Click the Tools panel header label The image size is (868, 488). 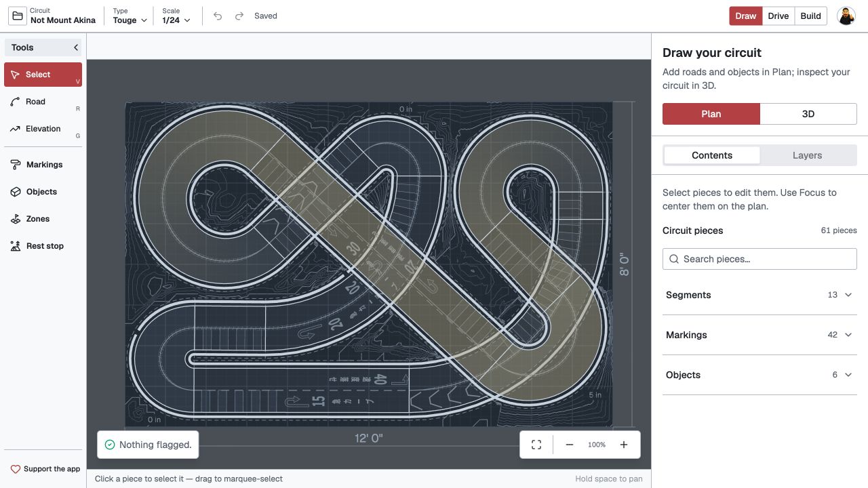22,47
